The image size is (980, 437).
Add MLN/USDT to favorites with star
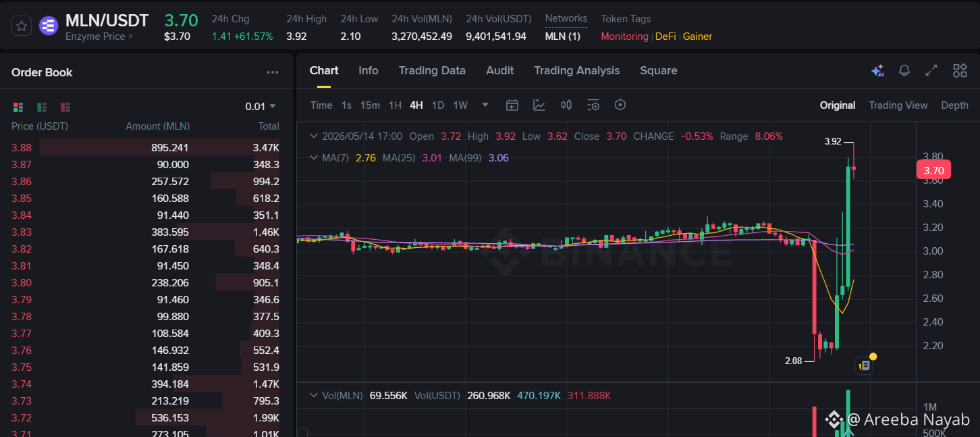[22, 26]
